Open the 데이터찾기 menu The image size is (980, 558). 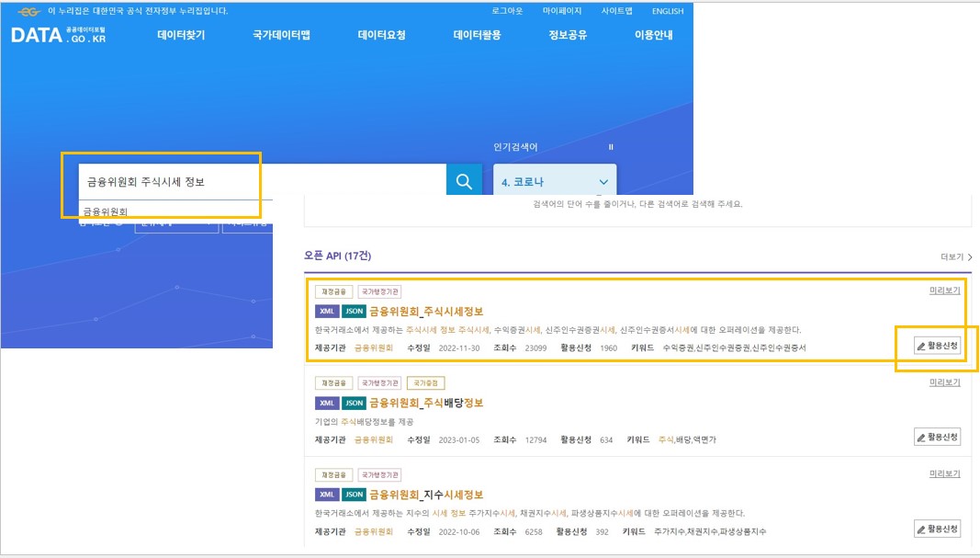(181, 35)
